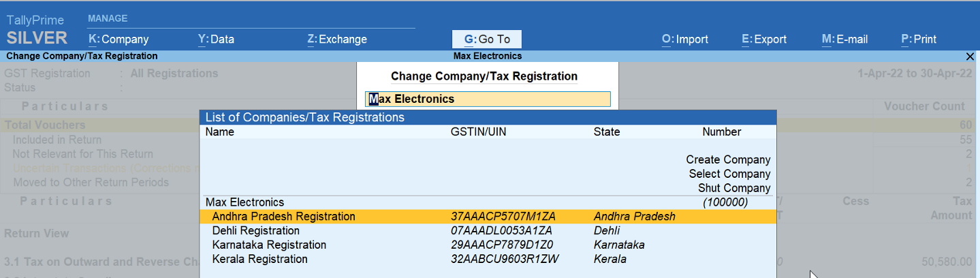Click the TallyPrime SILVER logo
980x278 pixels.
(x=37, y=30)
